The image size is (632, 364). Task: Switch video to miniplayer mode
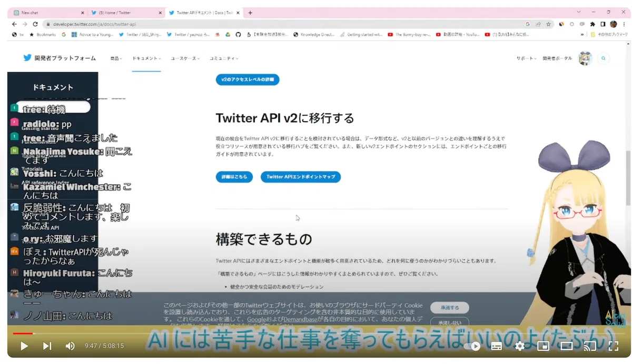coord(543,346)
